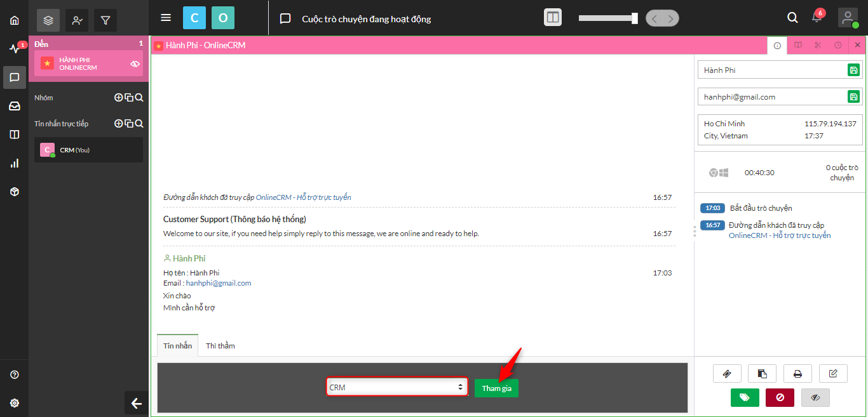Adjust the chat window size slider

coord(608,18)
